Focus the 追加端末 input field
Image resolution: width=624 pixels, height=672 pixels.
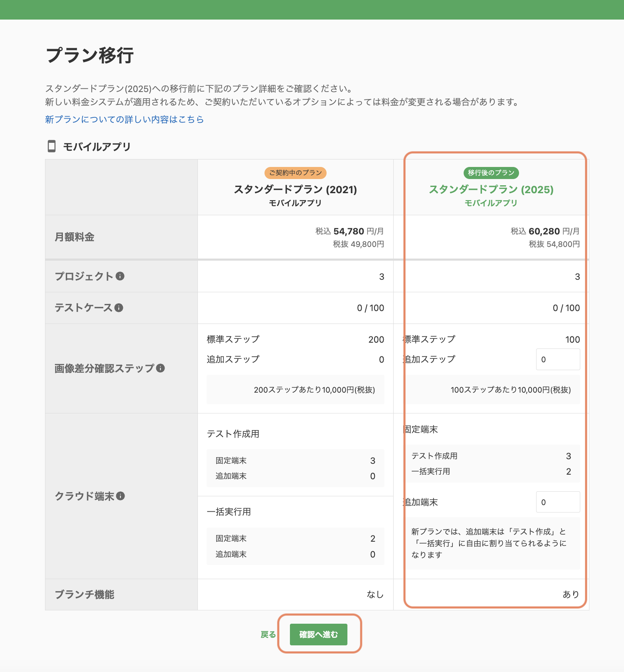(x=558, y=502)
